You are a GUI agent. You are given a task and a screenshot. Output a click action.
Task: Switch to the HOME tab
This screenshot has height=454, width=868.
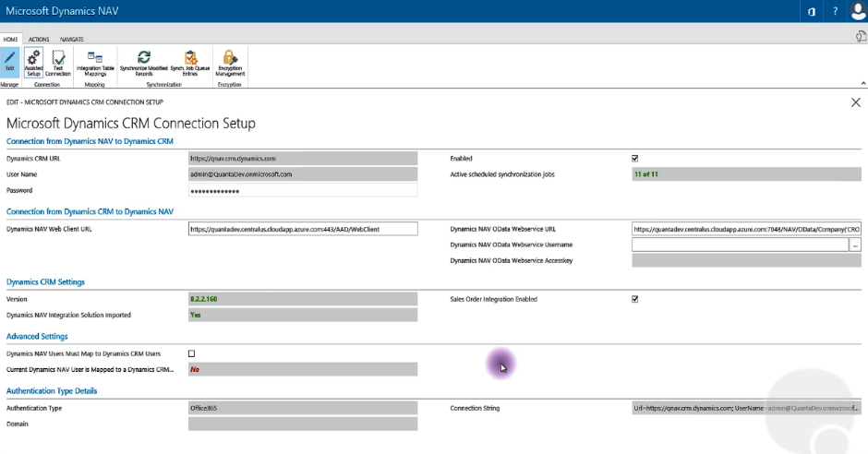pos(10,40)
